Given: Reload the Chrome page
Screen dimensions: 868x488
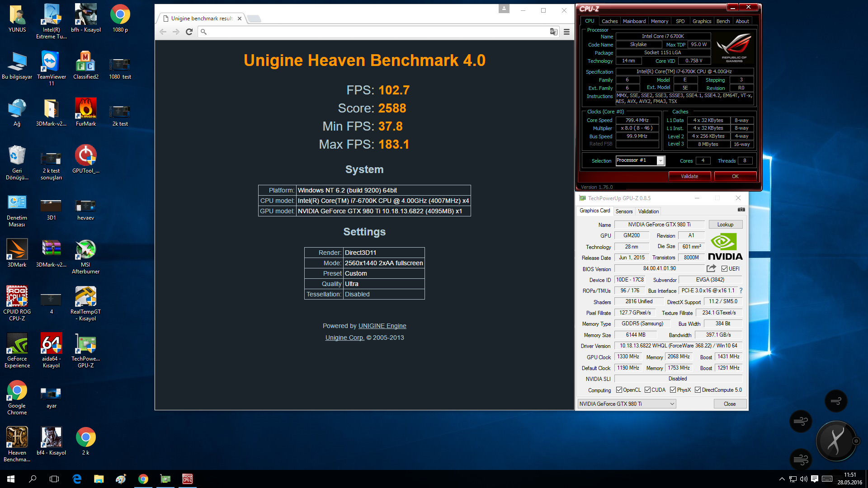Looking at the screenshot, I should [x=189, y=32].
